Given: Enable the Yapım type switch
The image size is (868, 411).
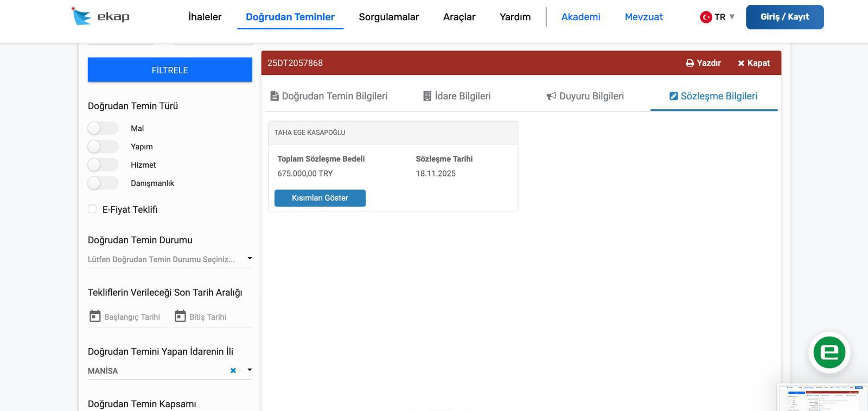Looking at the screenshot, I should tap(103, 147).
